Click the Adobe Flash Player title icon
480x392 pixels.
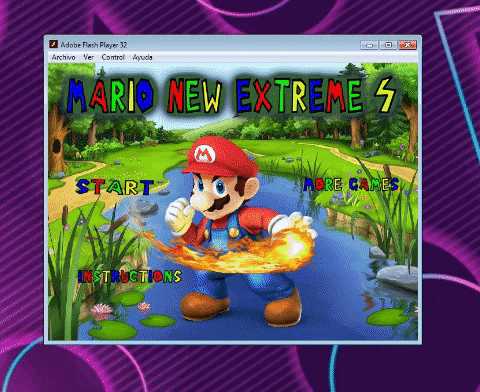53,44
